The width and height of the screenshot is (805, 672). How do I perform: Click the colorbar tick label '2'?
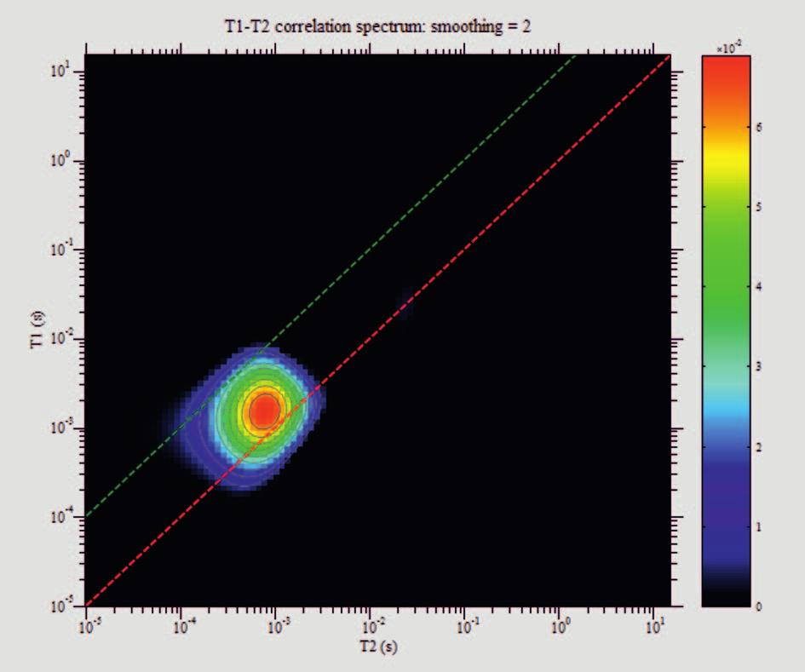click(759, 447)
